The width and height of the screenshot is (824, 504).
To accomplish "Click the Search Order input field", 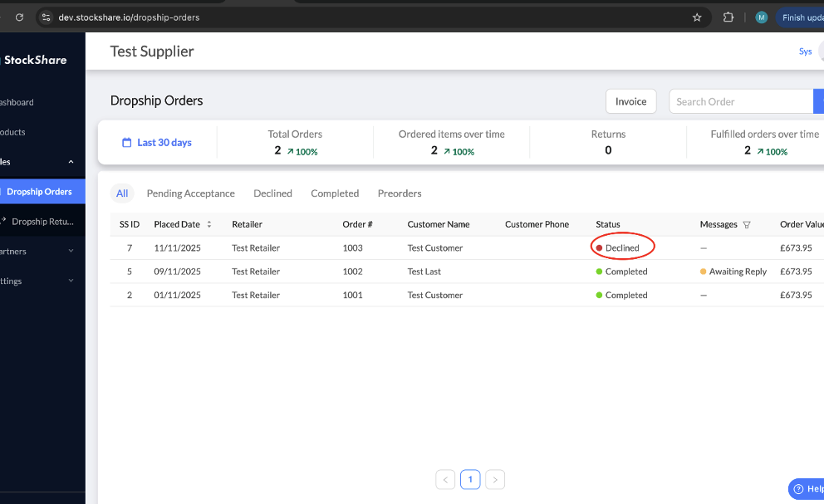I will [739, 101].
